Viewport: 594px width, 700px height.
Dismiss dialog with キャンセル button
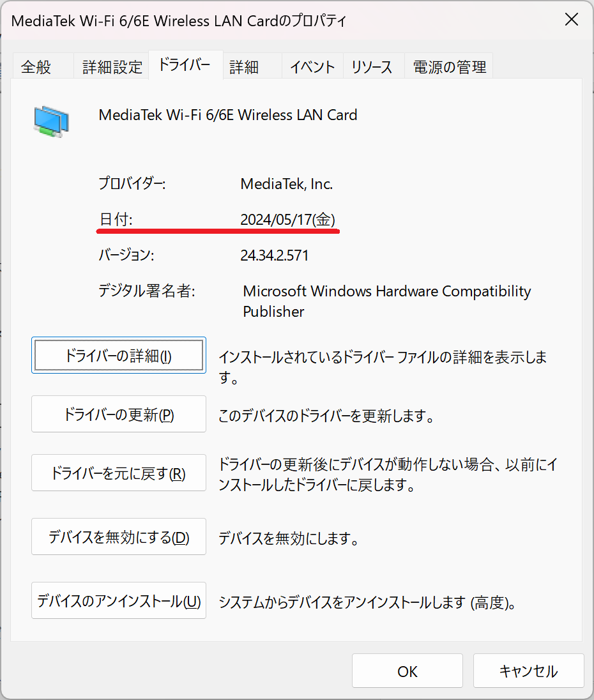[x=528, y=671]
